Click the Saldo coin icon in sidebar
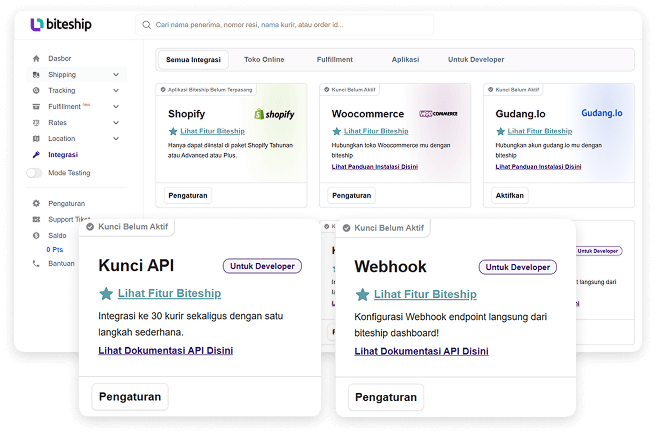Viewport: 656px width, 435px height. point(36,235)
